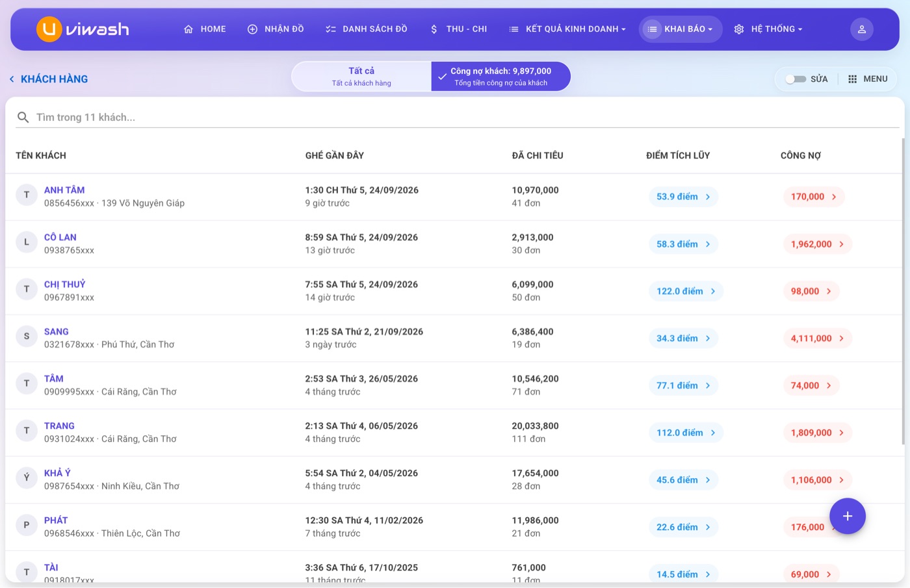Viewport: 910px width, 588px height.
Task: Open the user account icon
Action: 862,29
